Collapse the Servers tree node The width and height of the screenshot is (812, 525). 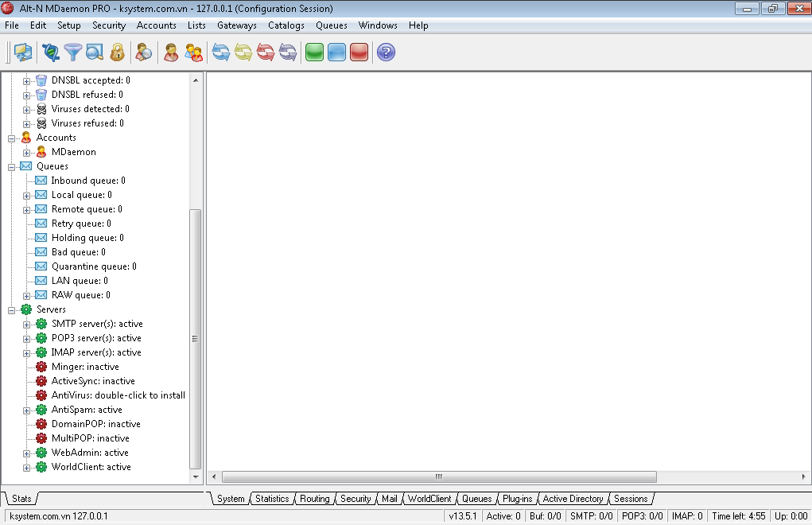[x=11, y=311]
